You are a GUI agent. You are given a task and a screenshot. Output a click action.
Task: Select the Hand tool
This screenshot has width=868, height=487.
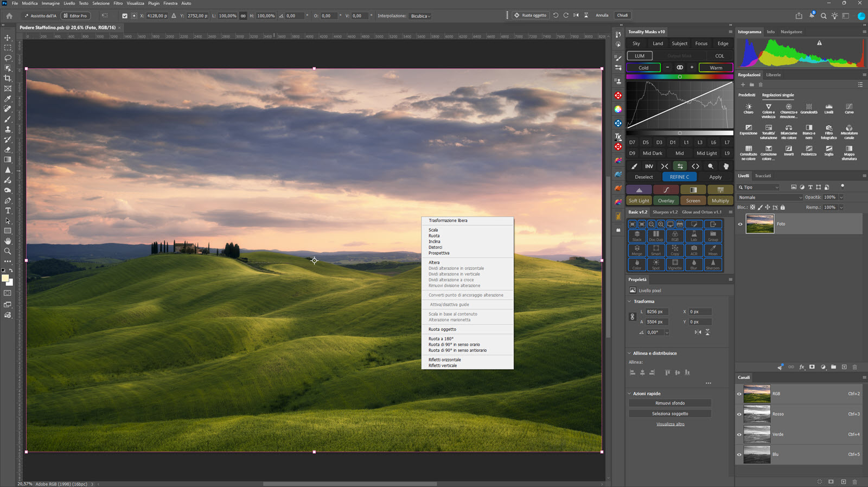[x=8, y=241]
